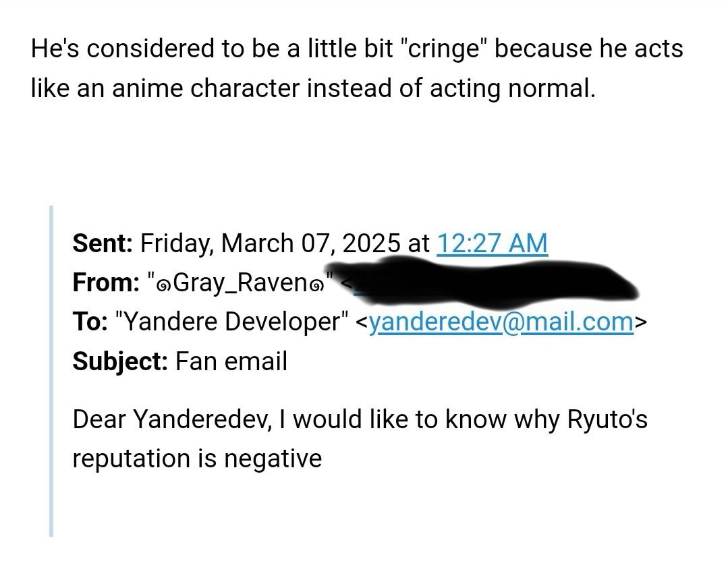Image resolution: width=728 pixels, height=588 pixels.
Task: Open the yanderedev@mail.com email link
Action: [x=501, y=321]
